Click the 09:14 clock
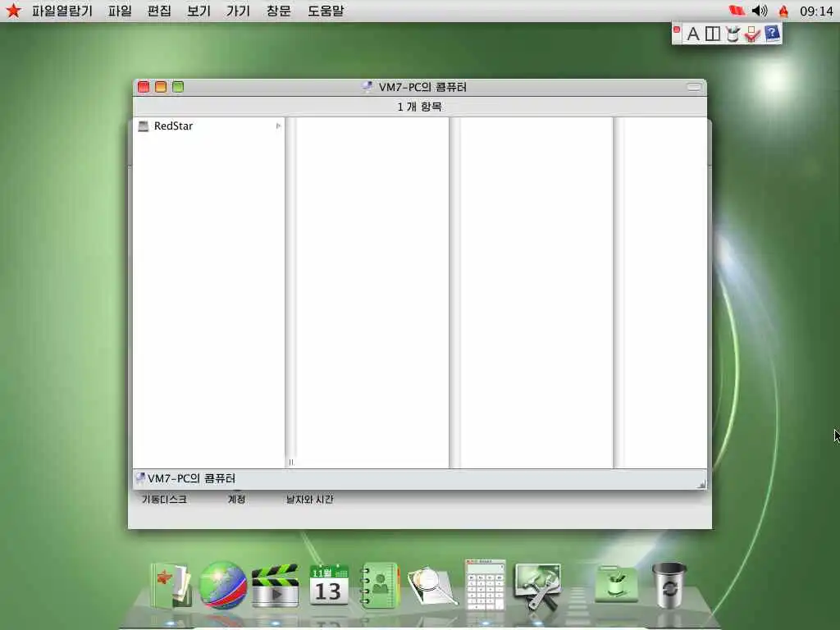The height and width of the screenshot is (630, 840). click(816, 11)
